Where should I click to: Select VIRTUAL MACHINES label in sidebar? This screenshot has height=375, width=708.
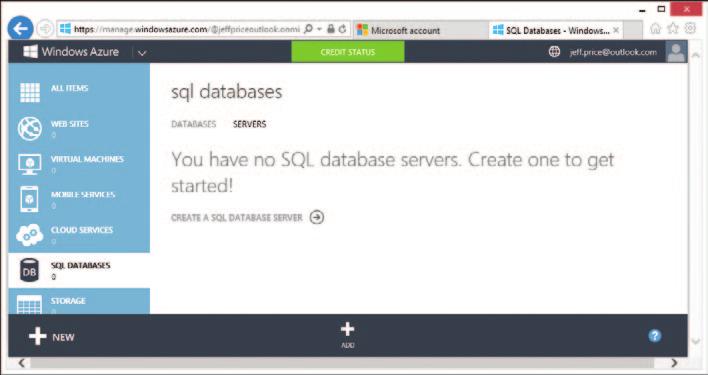[x=87, y=159]
